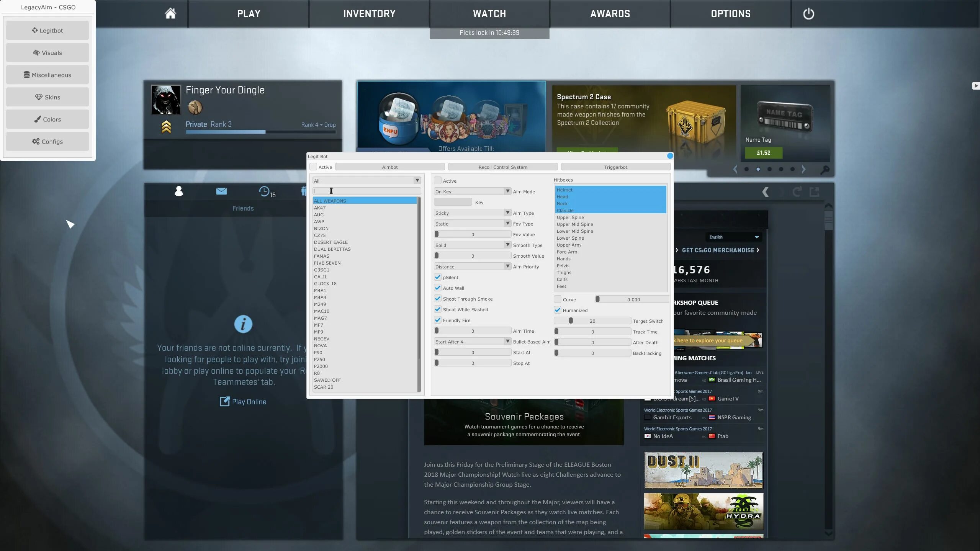This screenshot has width=980, height=551.
Task: Click the store magnifier search icon
Action: coord(825,170)
